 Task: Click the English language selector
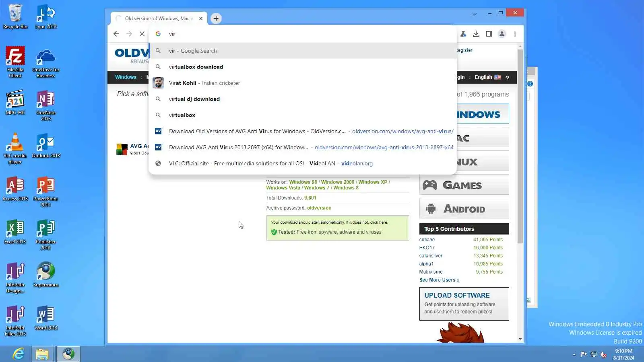pyautogui.click(x=487, y=77)
